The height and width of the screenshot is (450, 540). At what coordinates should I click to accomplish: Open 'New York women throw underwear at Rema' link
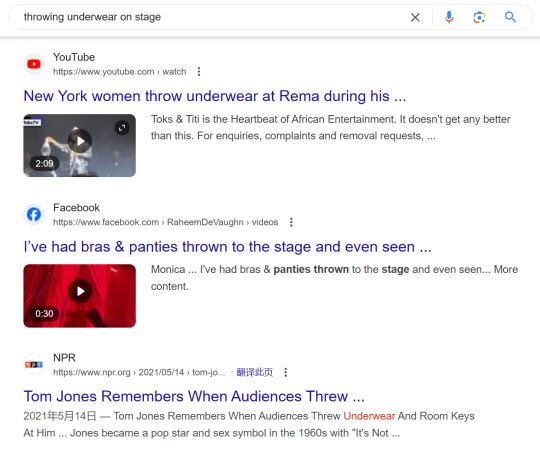(215, 96)
